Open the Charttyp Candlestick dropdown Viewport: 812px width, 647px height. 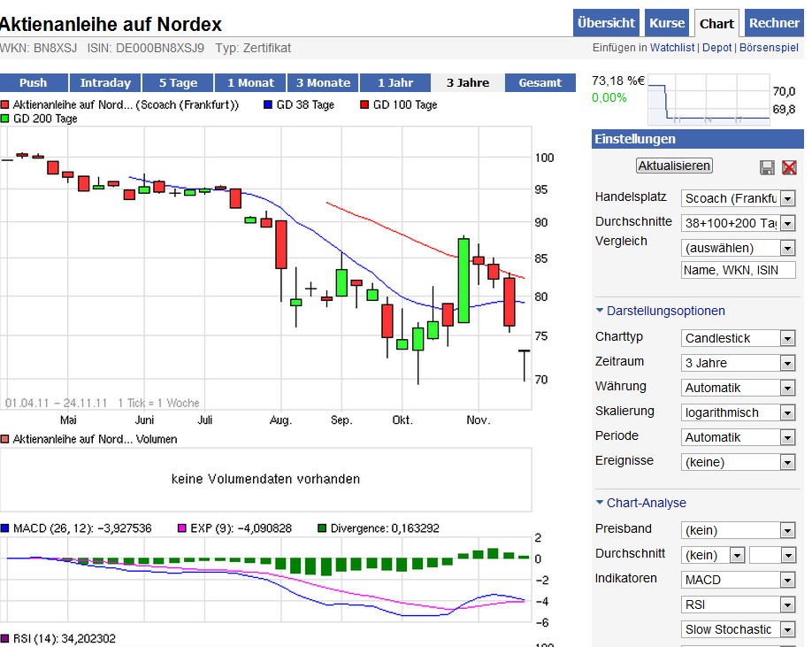738,338
